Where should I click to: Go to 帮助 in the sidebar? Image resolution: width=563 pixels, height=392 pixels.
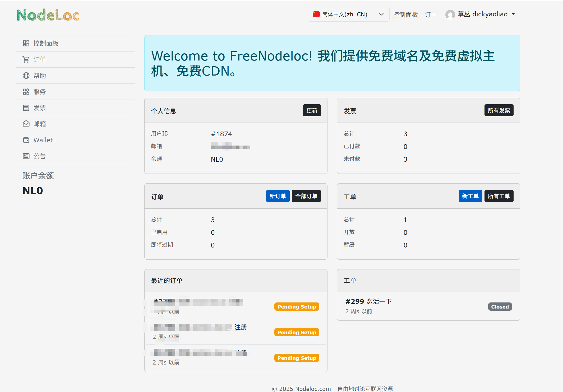pos(75,76)
